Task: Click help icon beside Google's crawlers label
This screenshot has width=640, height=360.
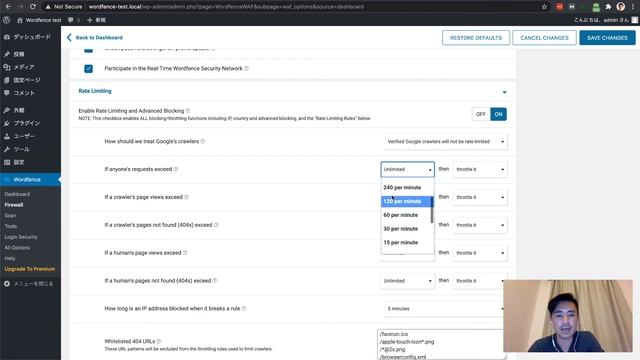Action: [203, 141]
